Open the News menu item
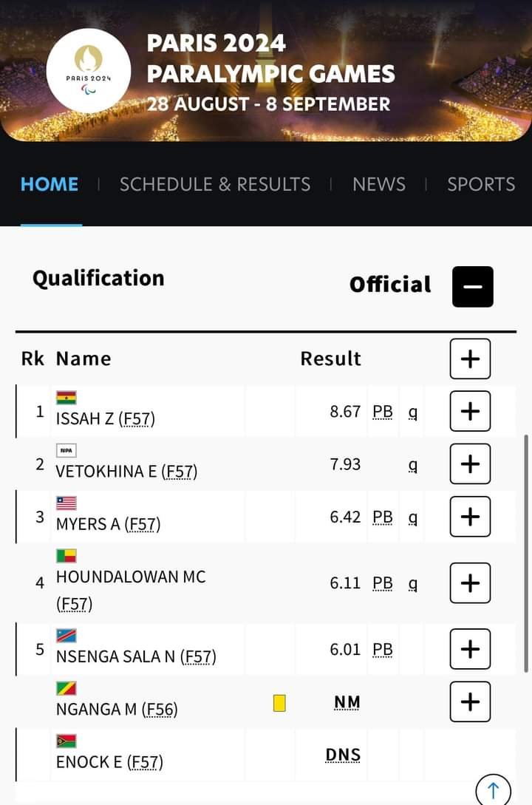This screenshot has width=532, height=805. (x=379, y=184)
